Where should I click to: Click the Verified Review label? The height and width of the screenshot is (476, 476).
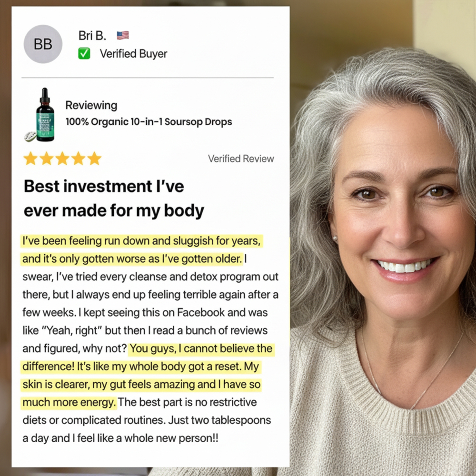tap(241, 159)
